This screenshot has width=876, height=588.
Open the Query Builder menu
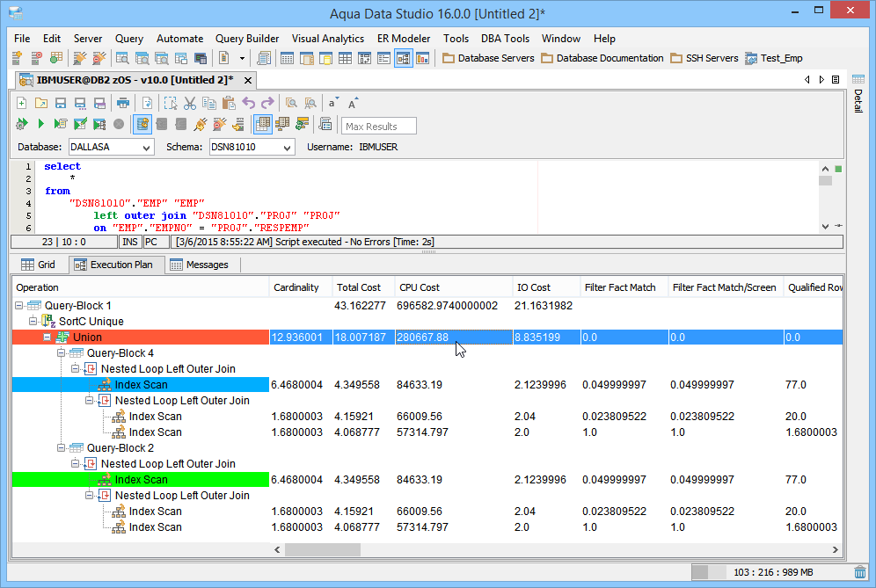(x=247, y=39)
